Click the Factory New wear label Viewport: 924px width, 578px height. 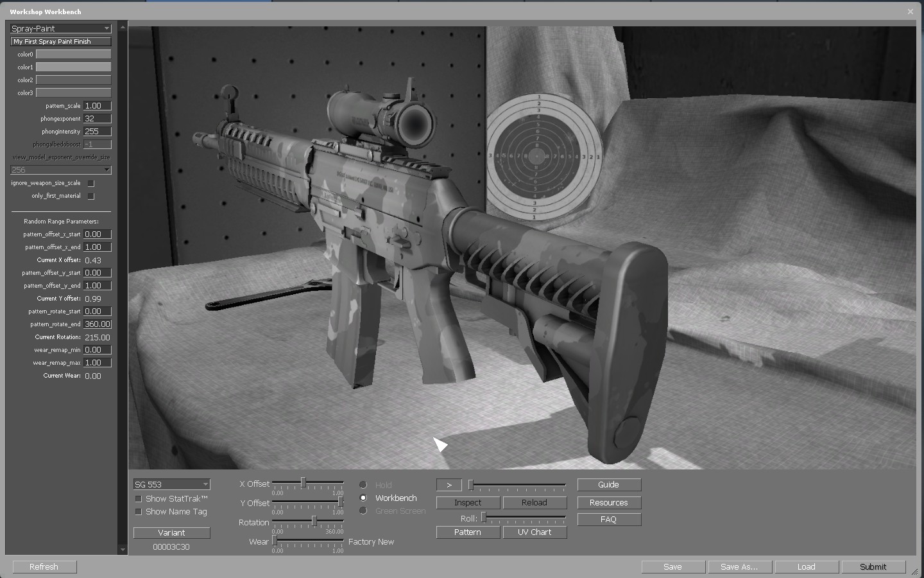(371, 542)
